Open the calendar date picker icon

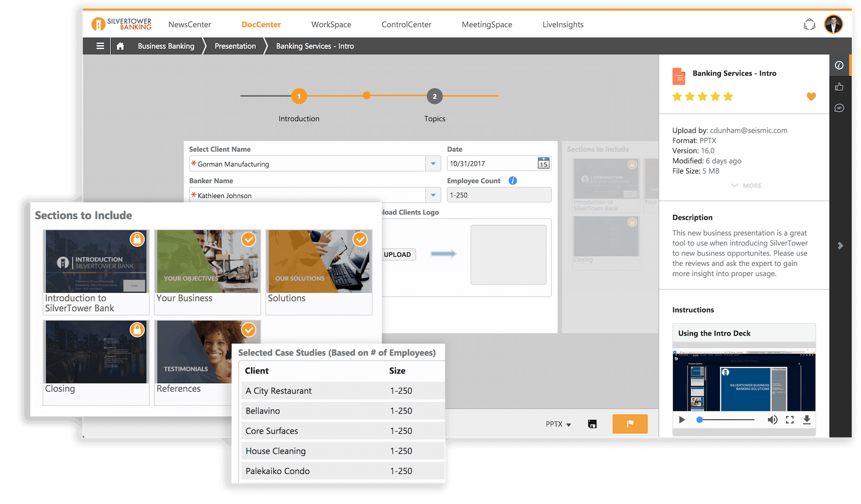tap(543, 163)
